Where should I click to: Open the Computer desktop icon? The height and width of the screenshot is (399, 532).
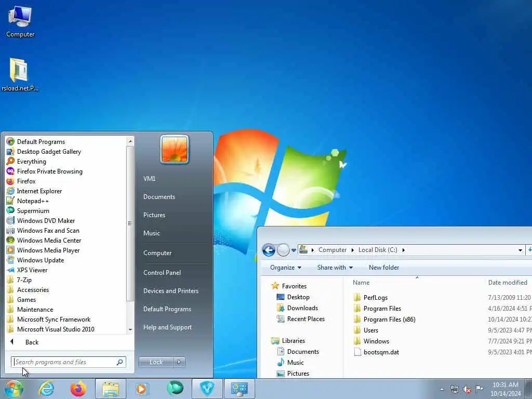click(x=20, y=22)
